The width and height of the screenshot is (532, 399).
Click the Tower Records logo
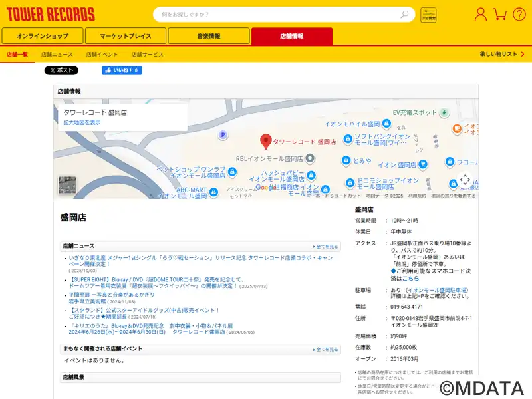point(51,14)
